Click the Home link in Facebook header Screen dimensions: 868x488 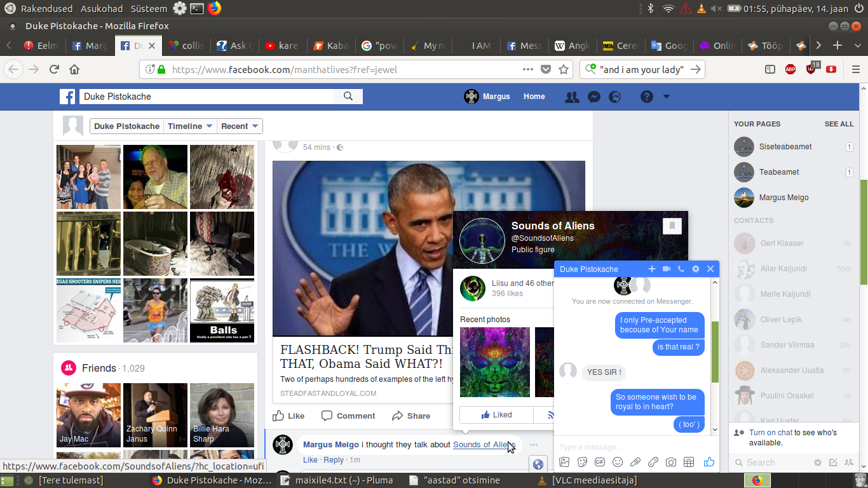click(534, 97)
